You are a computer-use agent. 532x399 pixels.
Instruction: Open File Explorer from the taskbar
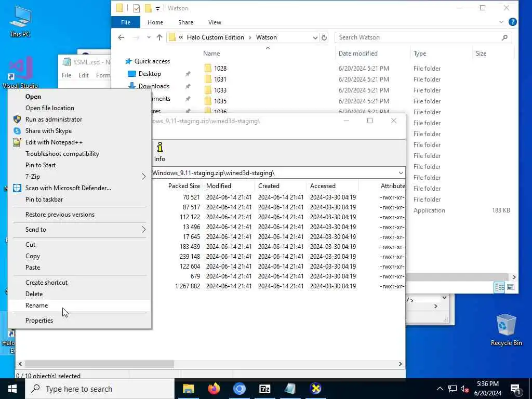click(188, 389)
